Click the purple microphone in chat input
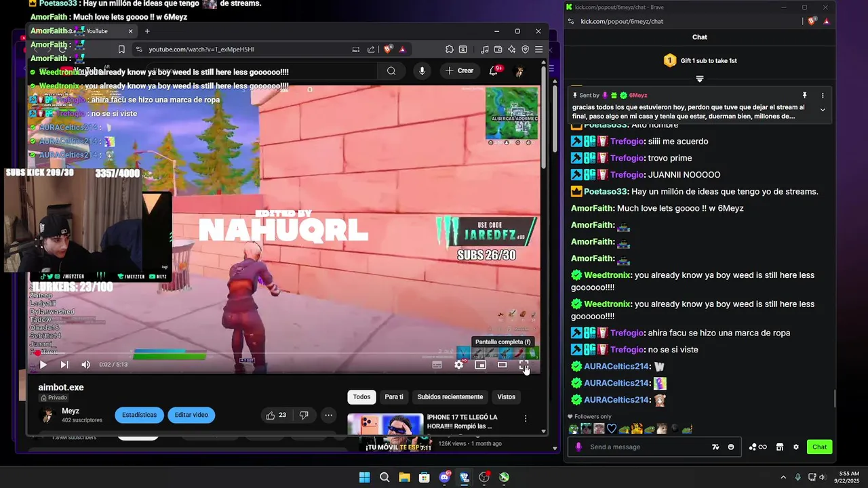Viewport: 868px width, 488px height. click(578, 447)
